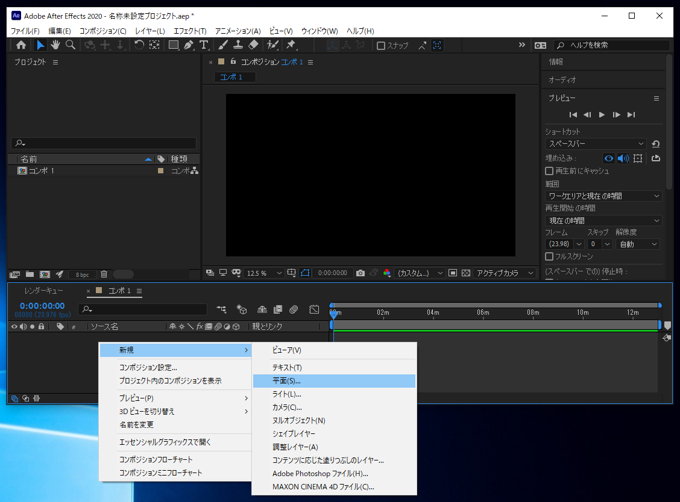Click the snapshot camera icon in viewer
Viewport: 680px width, 502px height.
pos(360,273)
